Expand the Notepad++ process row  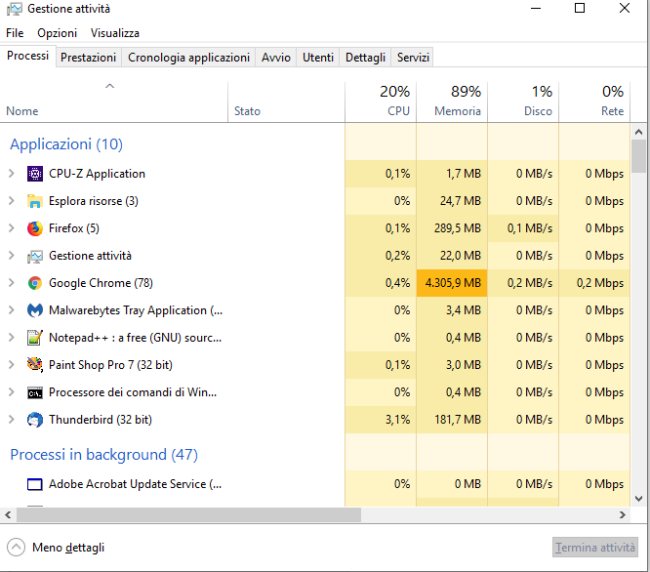[12, 338]
